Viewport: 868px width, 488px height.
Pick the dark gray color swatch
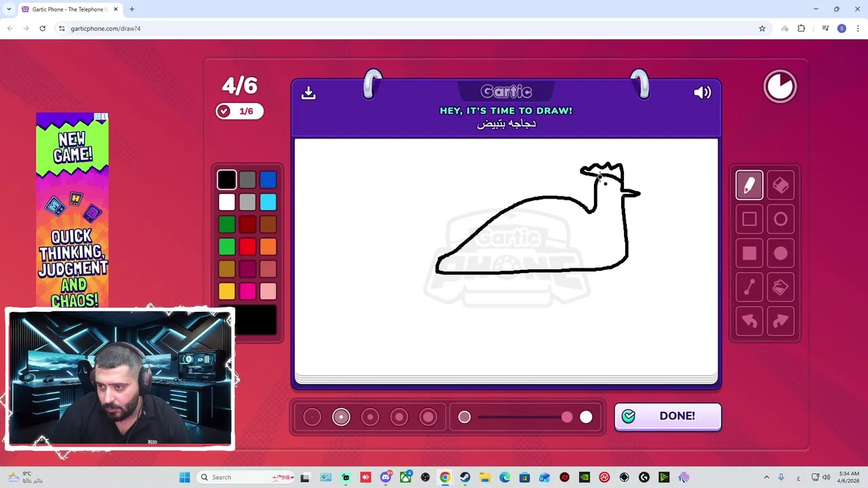[x=248, y=180]
